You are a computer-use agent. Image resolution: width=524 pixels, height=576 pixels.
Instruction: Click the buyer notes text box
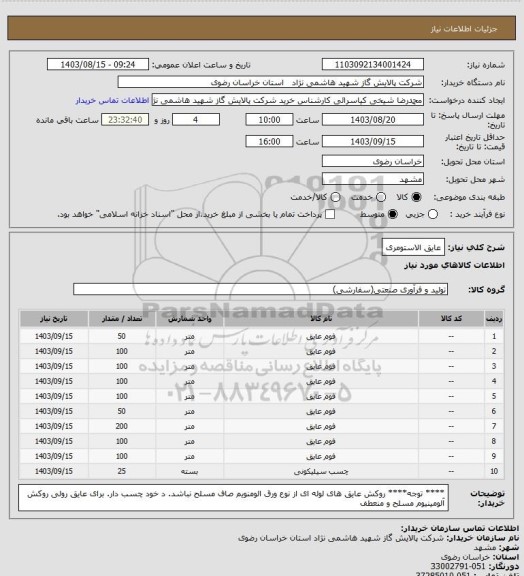[x=233, y=498]
